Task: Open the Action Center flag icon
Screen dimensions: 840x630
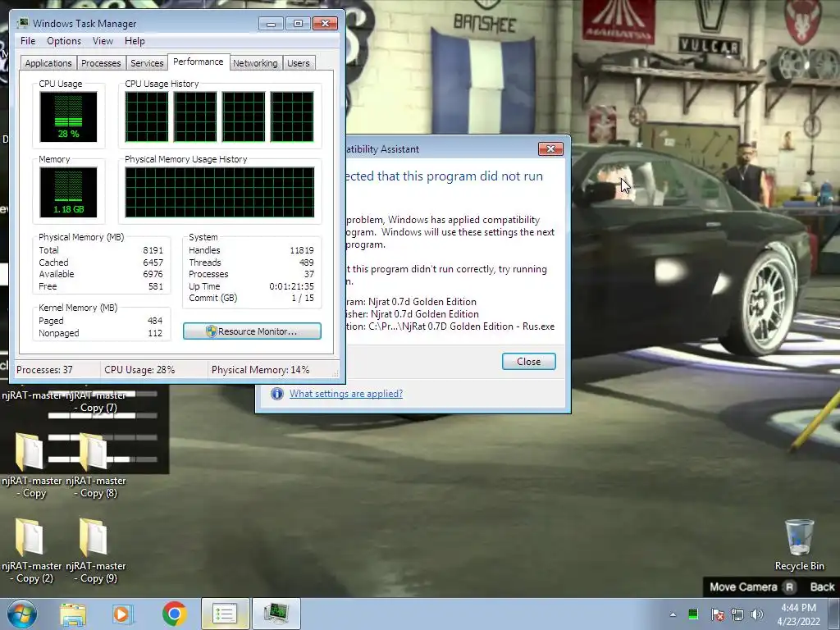Action: coord(717,614)
